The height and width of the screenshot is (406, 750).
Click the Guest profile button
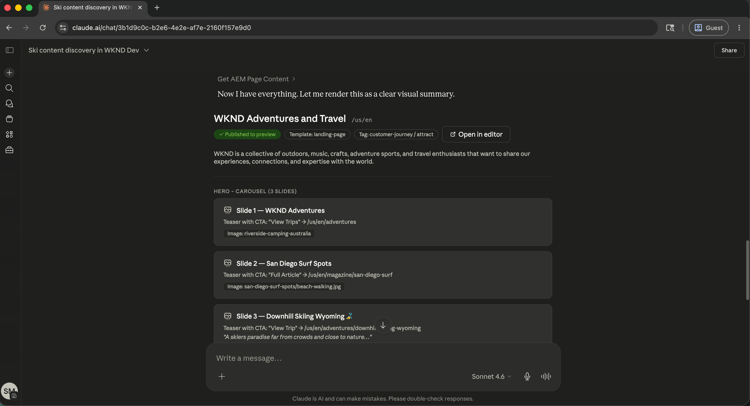point(708,28)
